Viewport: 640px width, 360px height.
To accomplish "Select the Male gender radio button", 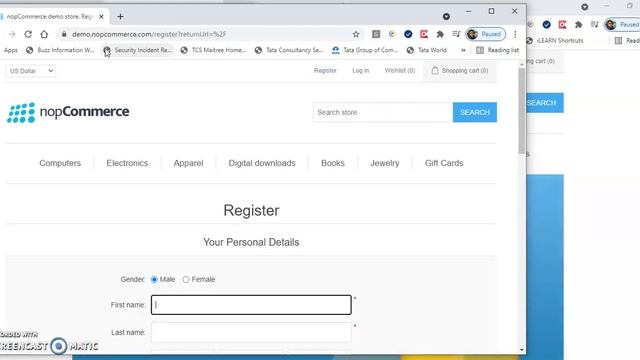I will (154, 280).
